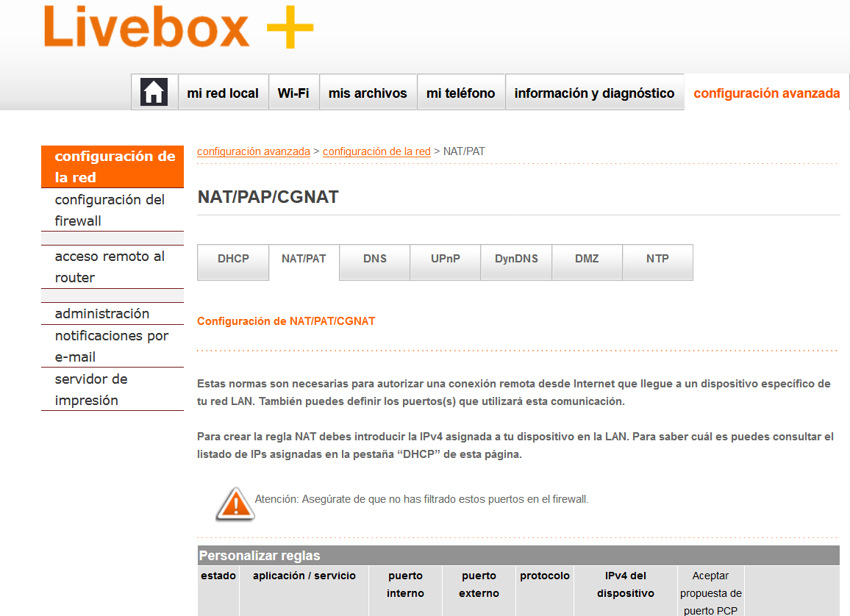
Task: Open información y diagnóstico tab
Action: 594,93
